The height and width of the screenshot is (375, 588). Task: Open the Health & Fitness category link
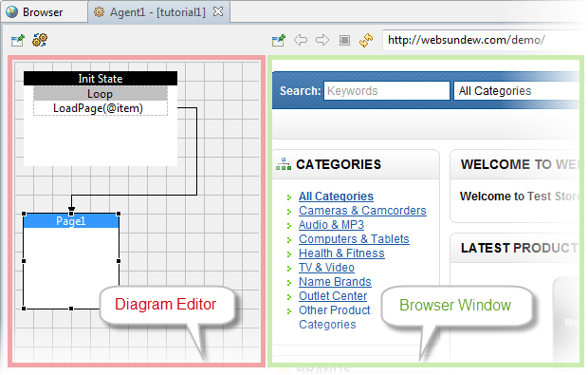[x=341, y=253]
